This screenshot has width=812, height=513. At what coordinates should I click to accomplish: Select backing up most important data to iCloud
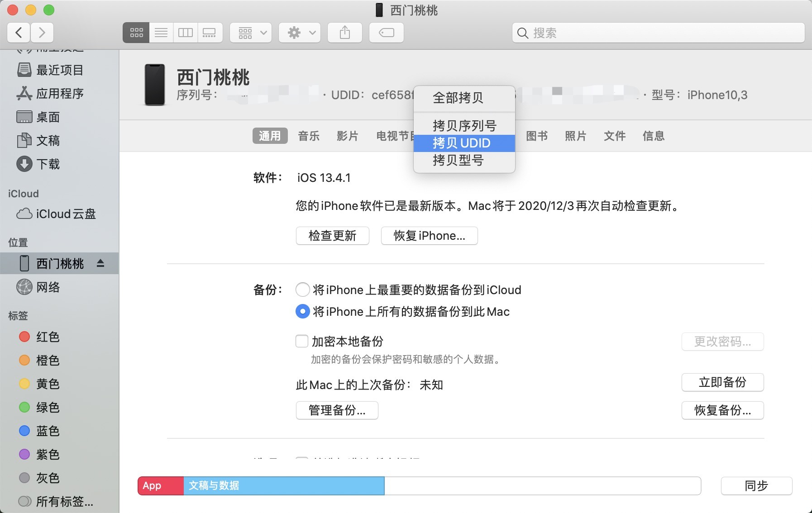[x=302, y=290]
